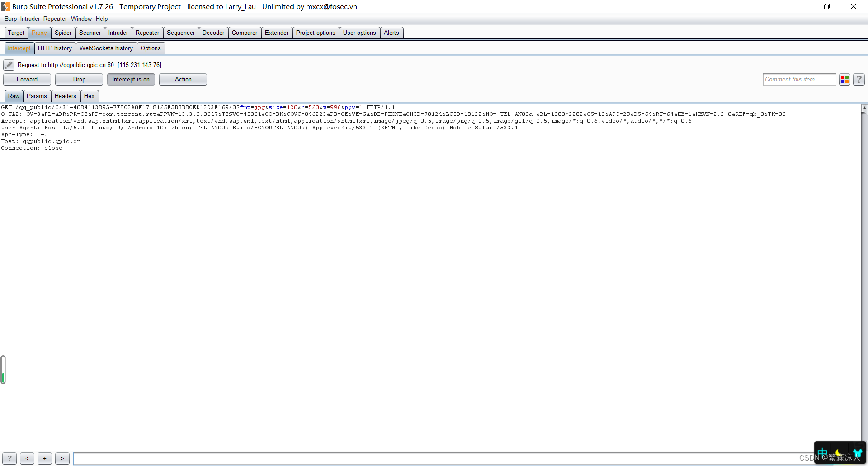Click the help question-mark icon near Comment field
Screen dimensions: 868x466
pos(859,79)
